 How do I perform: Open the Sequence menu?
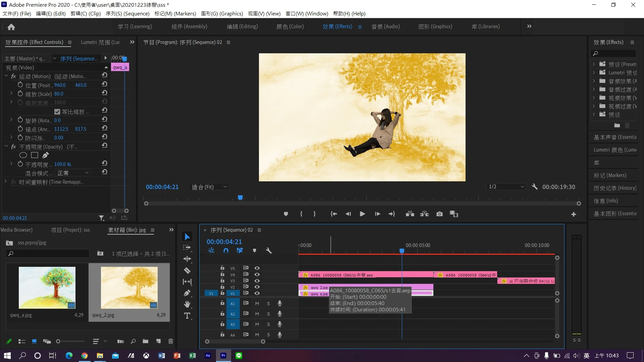click(x=127, y=13)
